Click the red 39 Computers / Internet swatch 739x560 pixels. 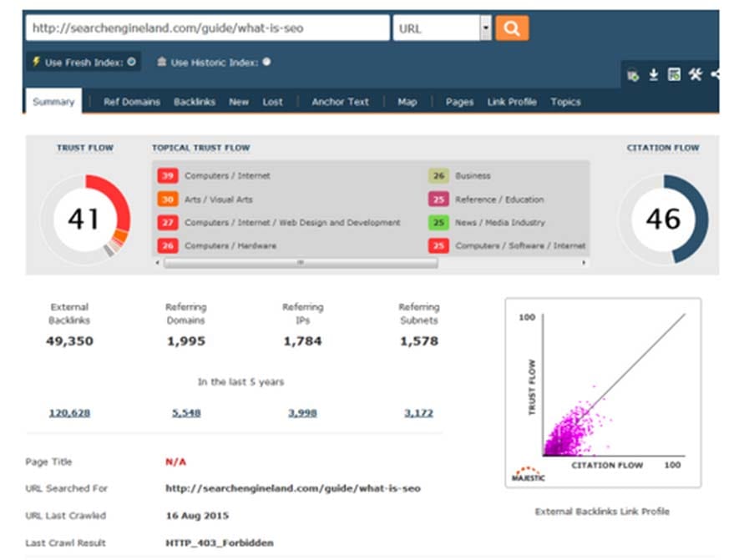[x=168, y=175]
